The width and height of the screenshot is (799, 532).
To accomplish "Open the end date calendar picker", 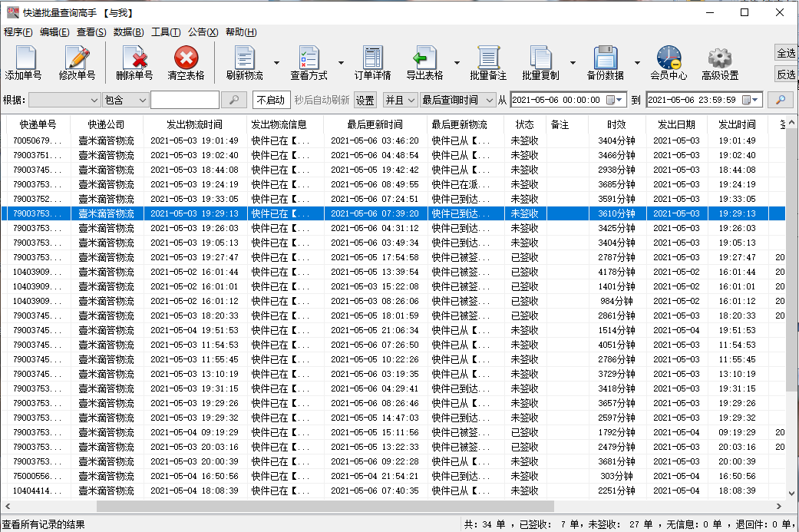I will pyautogui.click(x=750, y=100).
